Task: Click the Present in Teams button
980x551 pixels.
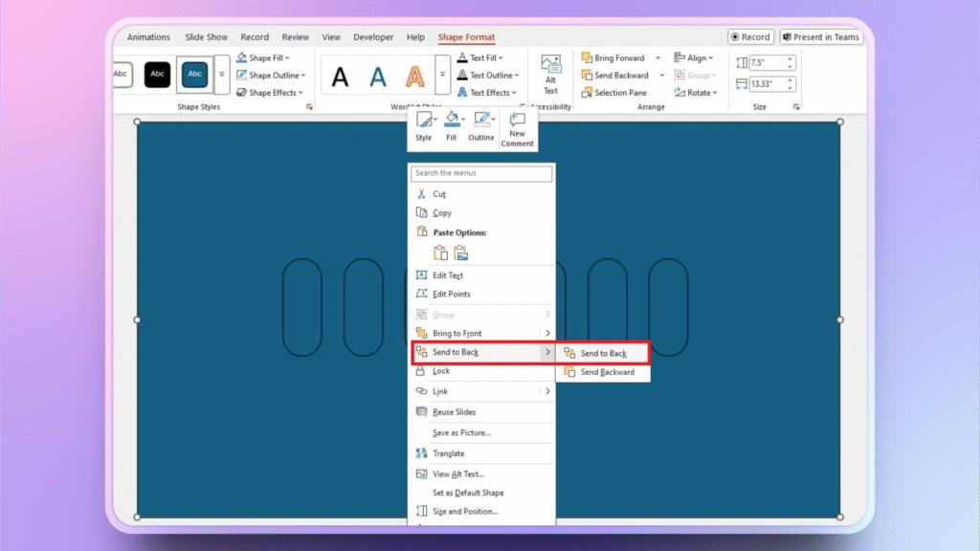Action: (x=821, y=37)
